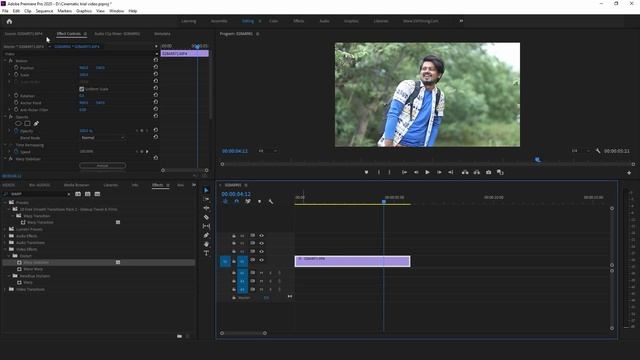Mute audio track A1

click(x=261, y=273)
